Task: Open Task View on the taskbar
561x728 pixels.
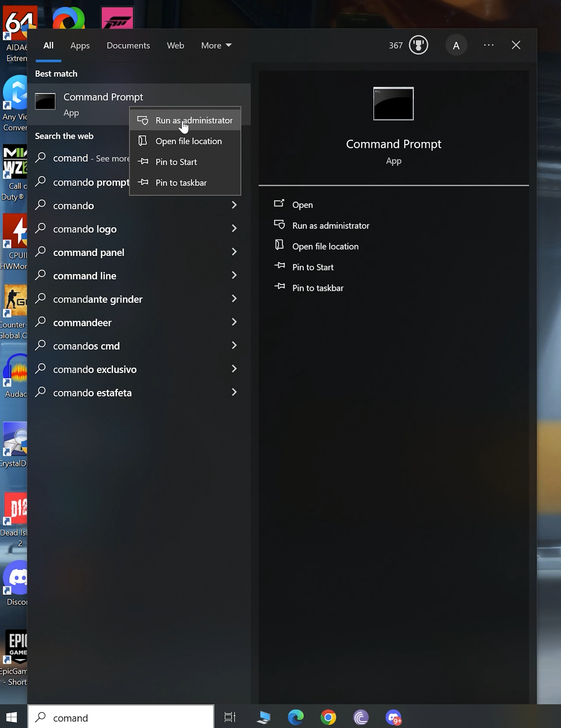Action: pos(230,717)
